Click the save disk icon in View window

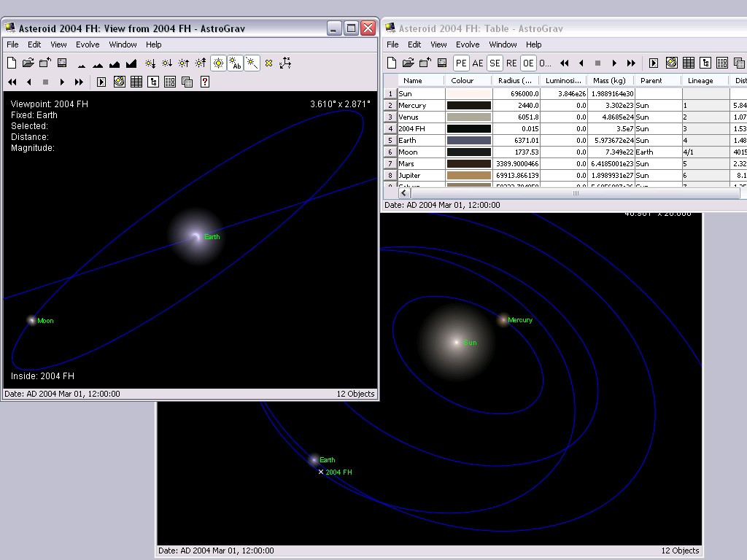[x=62, y=63]
